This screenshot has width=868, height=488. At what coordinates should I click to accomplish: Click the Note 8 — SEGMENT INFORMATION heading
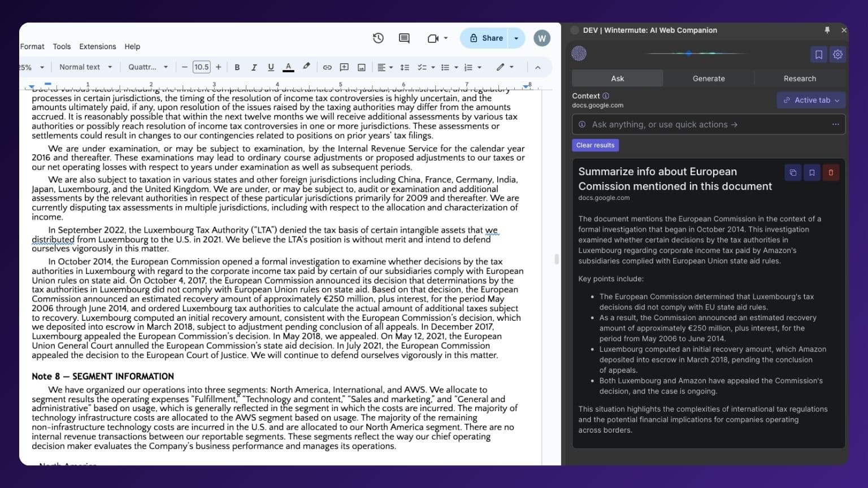[103, 376]
